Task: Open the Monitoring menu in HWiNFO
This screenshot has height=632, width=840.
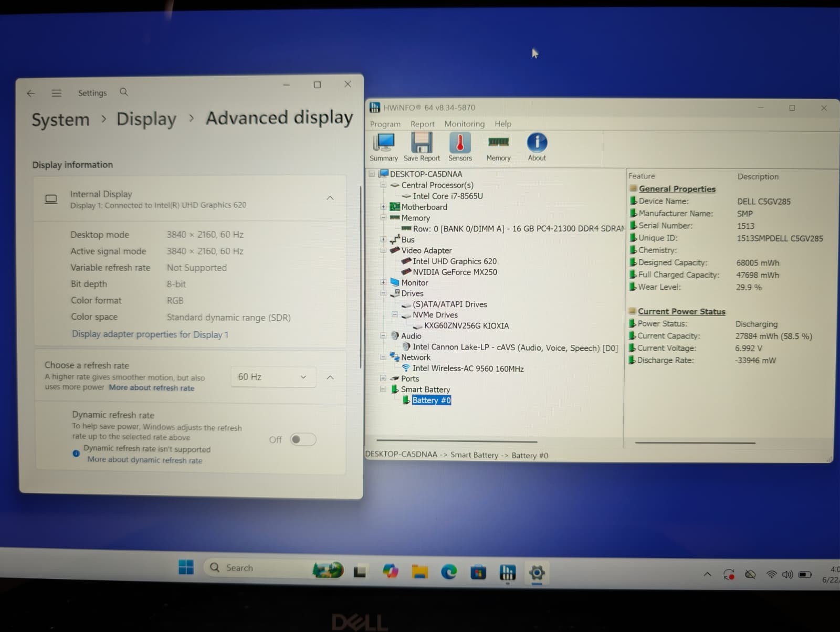Action: [464, 124]
